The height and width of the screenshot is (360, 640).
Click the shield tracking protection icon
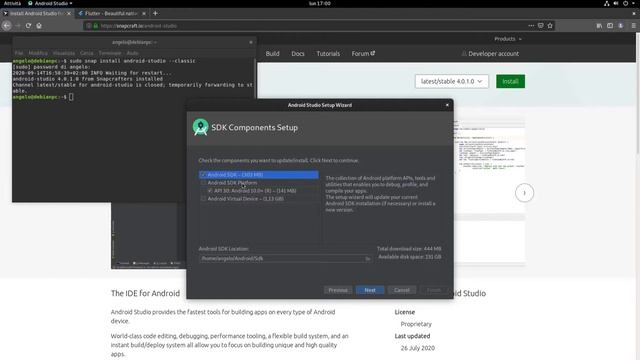click(89, 26)
